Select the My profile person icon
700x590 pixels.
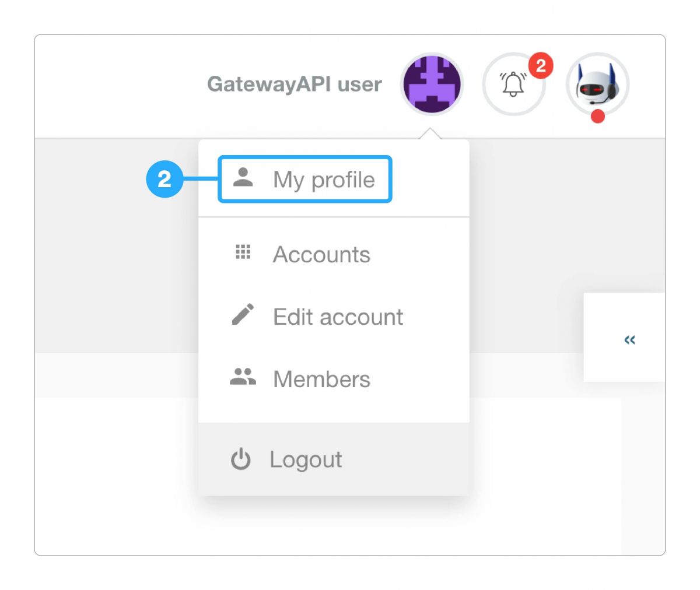pyautogui.click(x=243, y=178)
